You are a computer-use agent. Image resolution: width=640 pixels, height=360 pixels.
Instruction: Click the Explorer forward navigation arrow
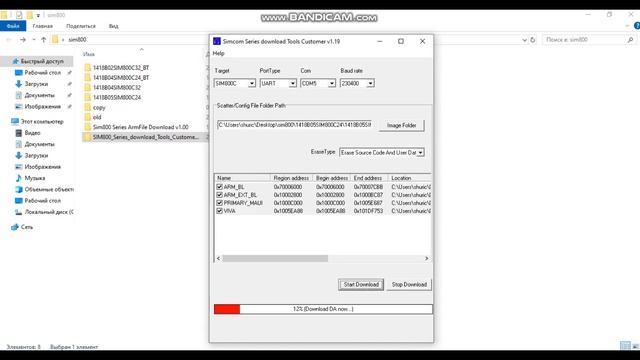23,40
